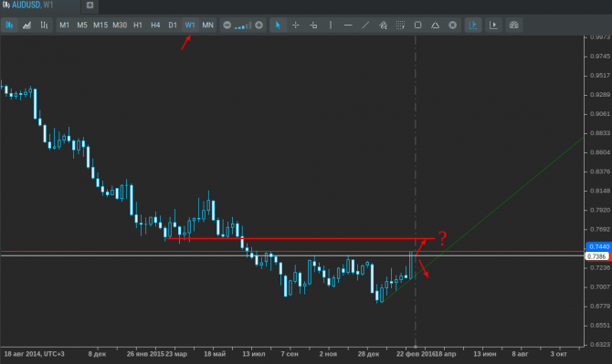Select the trend line tool

pos(365,26)
